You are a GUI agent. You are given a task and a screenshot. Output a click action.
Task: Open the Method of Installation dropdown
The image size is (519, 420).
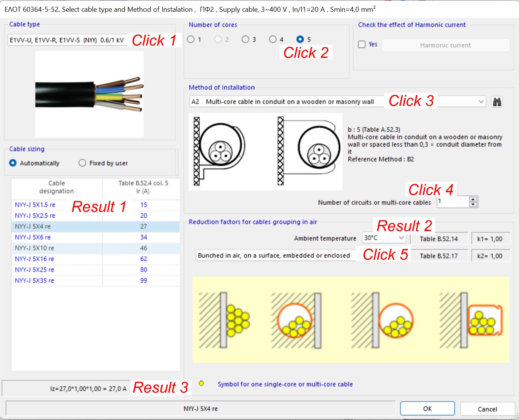[481, 101]
